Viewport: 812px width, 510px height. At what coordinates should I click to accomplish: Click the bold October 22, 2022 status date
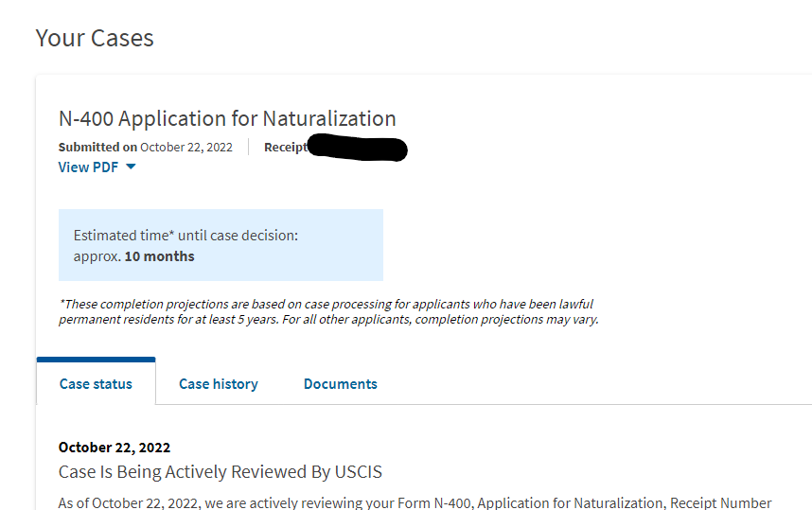[115, 448]
